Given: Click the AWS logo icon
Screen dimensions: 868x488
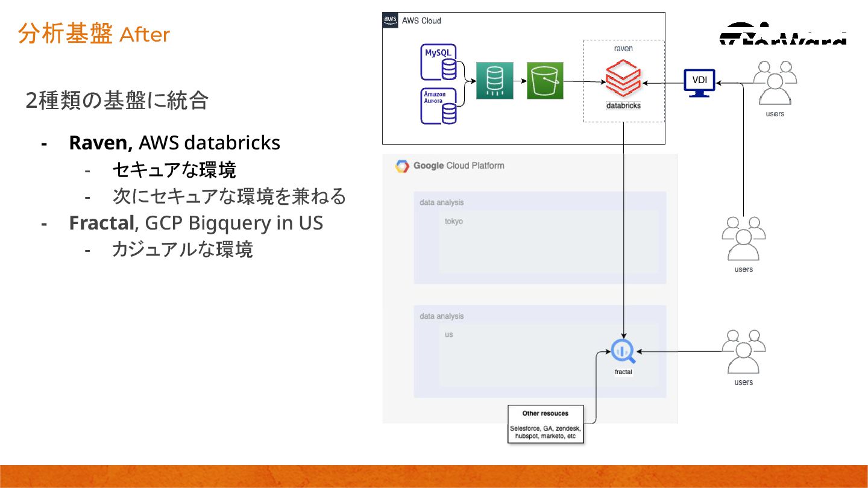Looking at the screenshot, I should click(x=391, y=20).
